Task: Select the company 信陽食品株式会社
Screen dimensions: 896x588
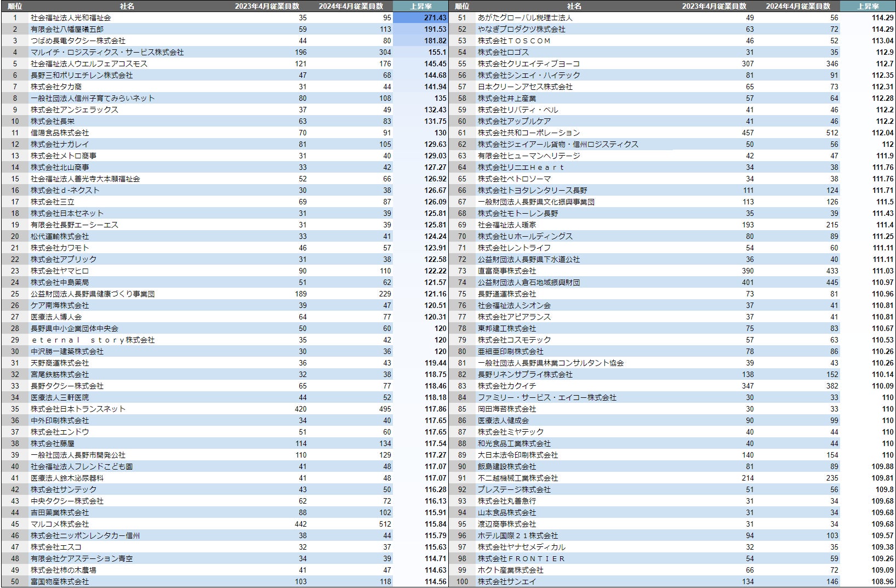Action: [x=60, y=133]
